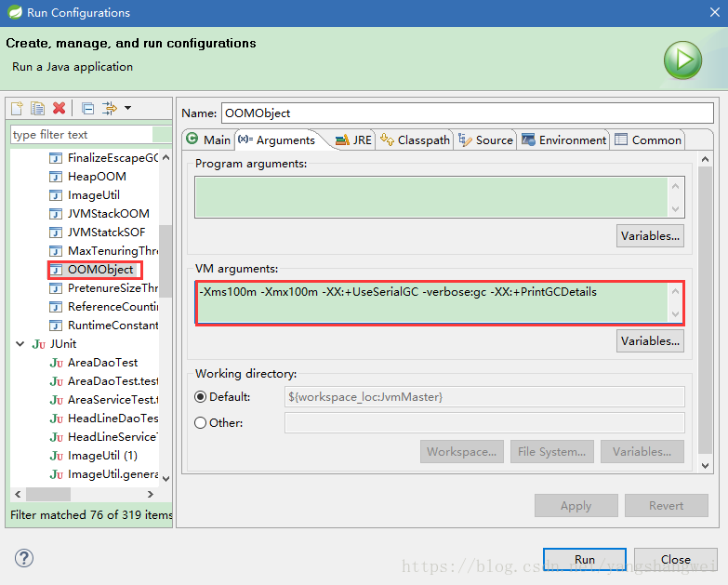This screenshot has height=585, width=728.
Task: Click the Run button
Action: point(584,559)
